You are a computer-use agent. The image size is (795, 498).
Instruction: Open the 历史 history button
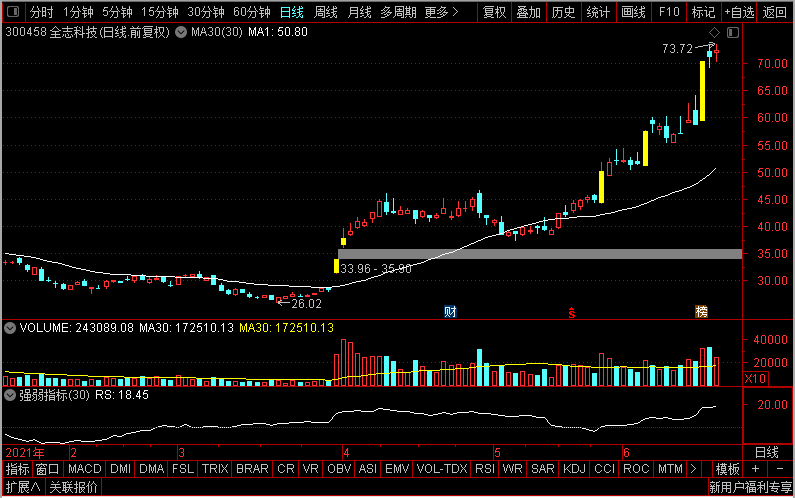pyautogui.click(x=563, y=12)
